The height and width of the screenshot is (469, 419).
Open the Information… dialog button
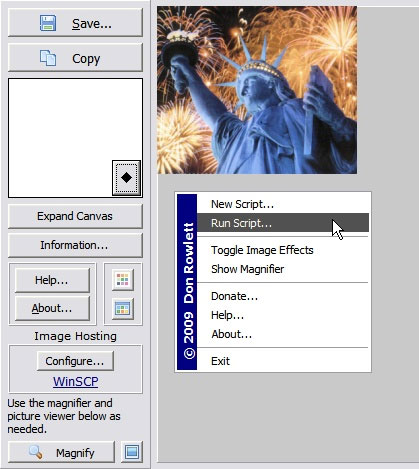tap(75, 245)
